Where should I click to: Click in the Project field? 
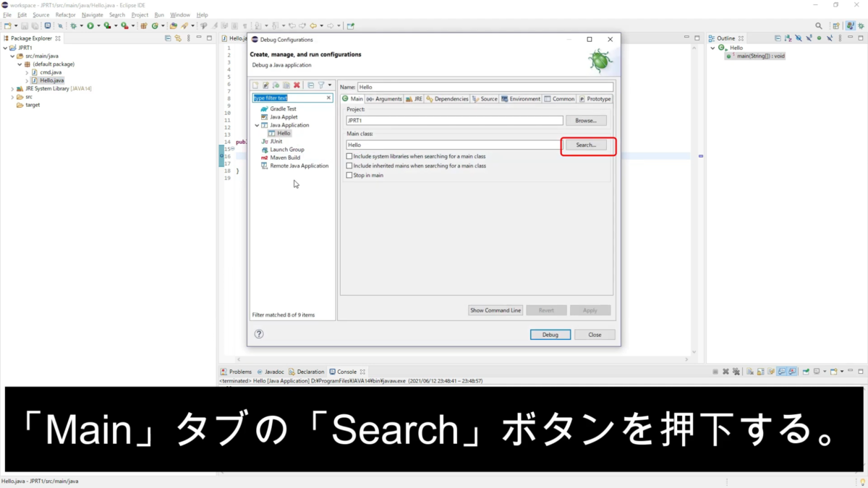(454, 121)
